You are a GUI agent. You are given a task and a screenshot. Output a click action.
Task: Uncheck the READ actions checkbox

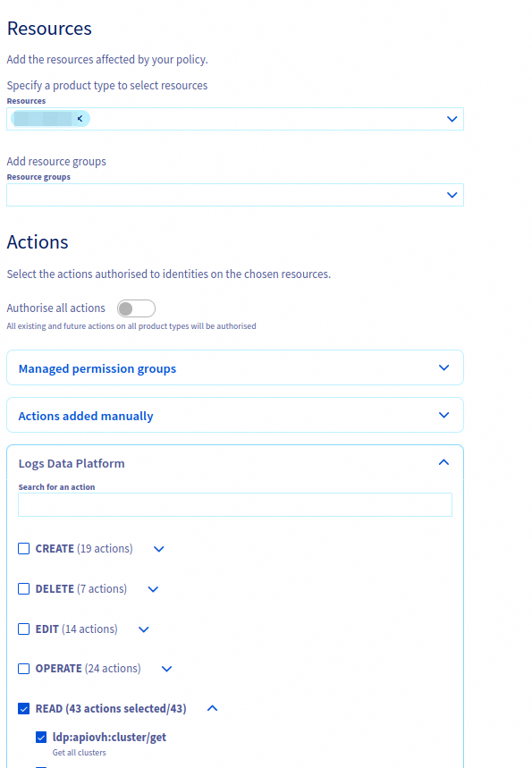(x=23, y=708)
